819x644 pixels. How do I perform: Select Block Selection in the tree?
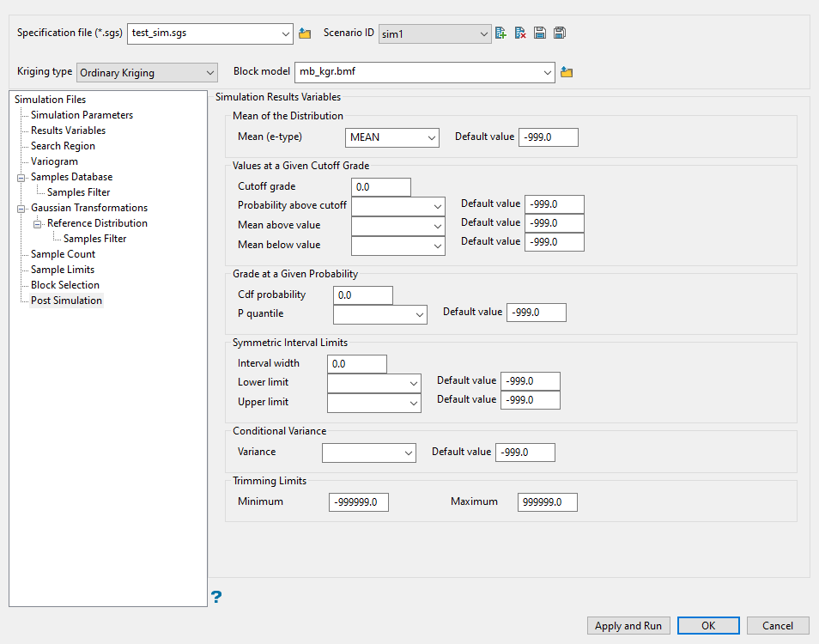point(65,285)
